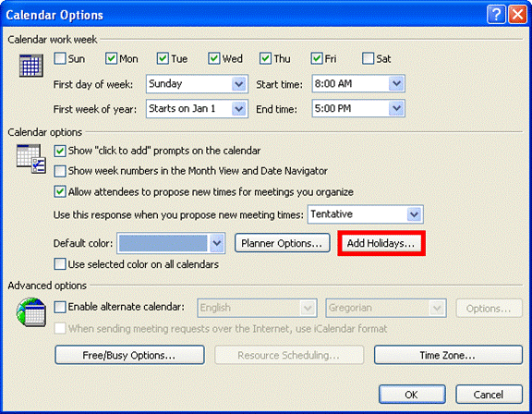Click the Add Holidays button

[381, 243]
